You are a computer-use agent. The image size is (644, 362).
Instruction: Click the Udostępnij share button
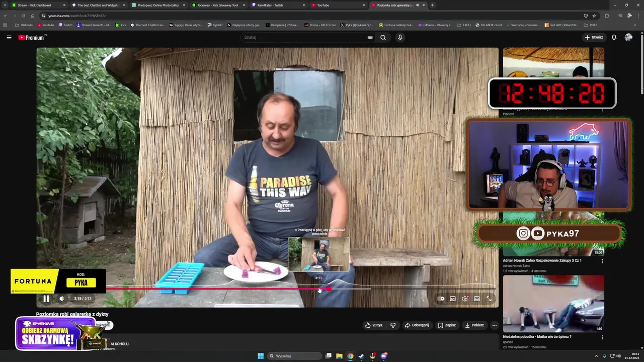click(417, 325)
